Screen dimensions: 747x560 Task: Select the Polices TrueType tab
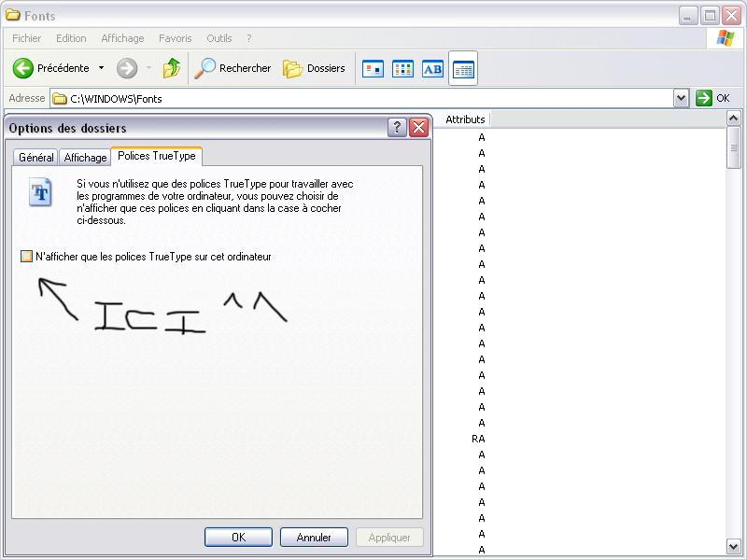tap(157, 156)
